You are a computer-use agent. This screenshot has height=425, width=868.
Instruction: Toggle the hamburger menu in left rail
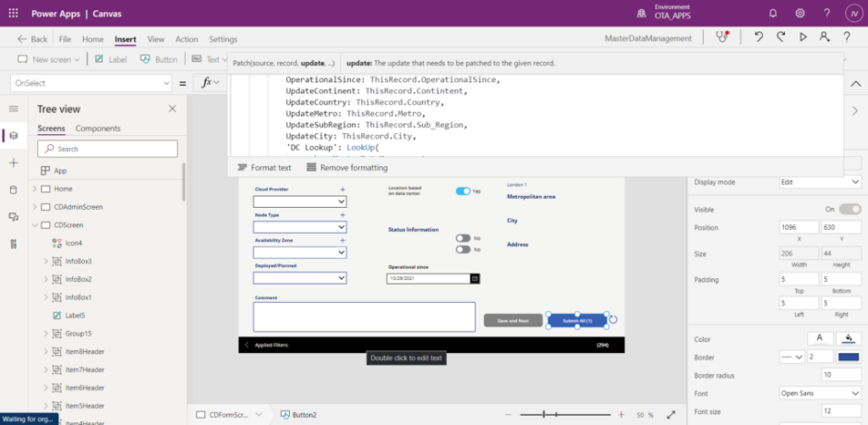tap(13, 109)
